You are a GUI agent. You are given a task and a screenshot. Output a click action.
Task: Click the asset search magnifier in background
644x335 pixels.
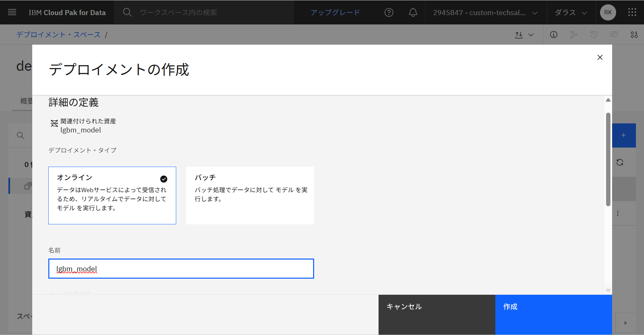coord(20,135)
